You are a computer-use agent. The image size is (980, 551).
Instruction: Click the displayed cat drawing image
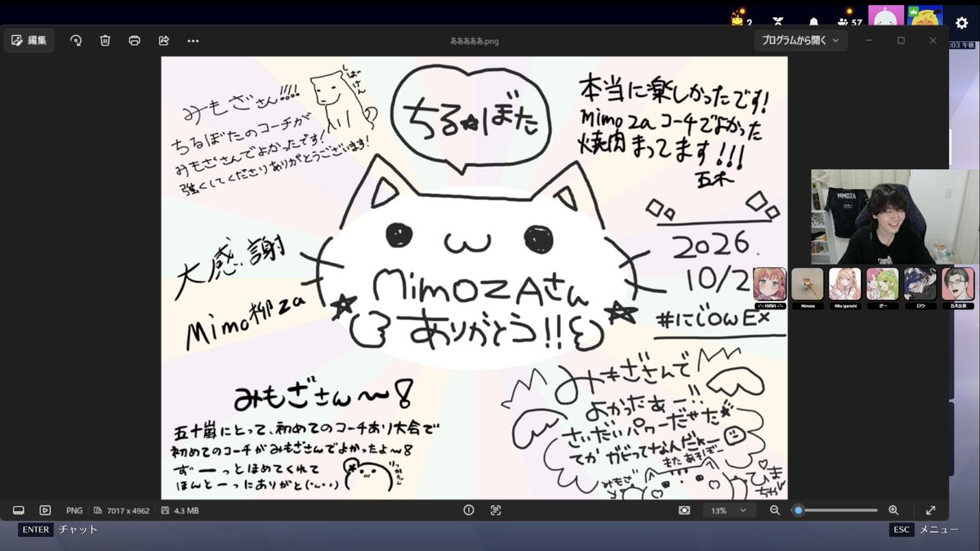(474, 278)
